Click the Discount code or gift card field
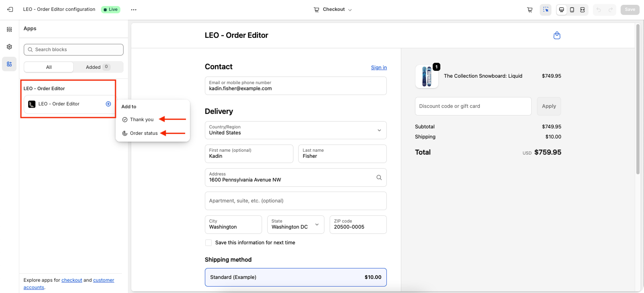Image resolution: width=644 pixels, height=293 pixels. (473, 106)
